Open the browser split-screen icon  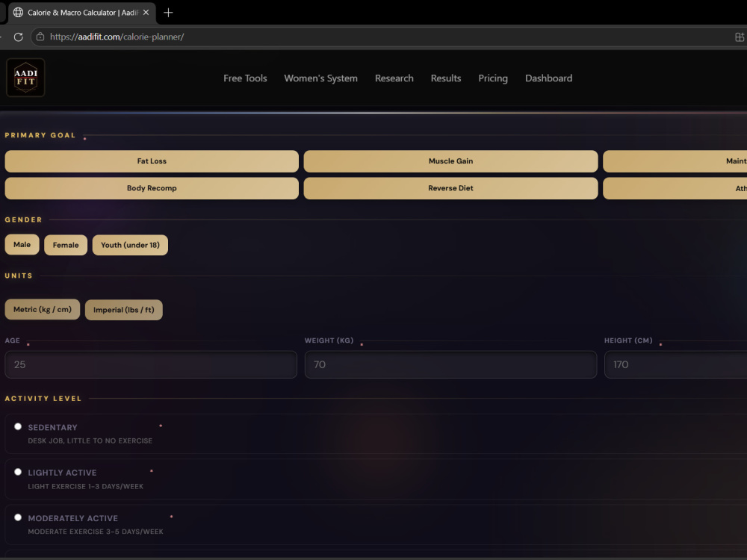point(740,37)
